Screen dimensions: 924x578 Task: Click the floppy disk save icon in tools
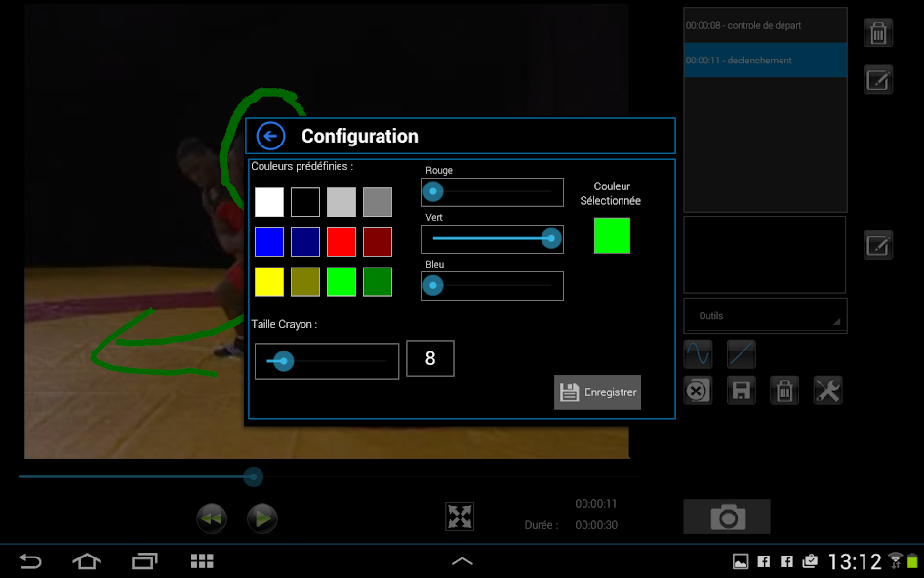click(x=742, y=391)
